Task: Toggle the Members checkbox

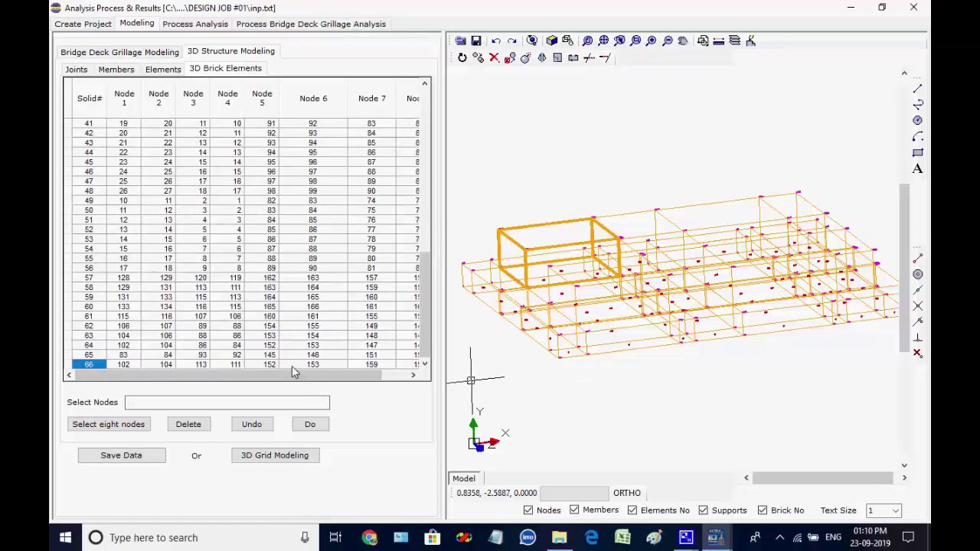Action: pos(574,510)
